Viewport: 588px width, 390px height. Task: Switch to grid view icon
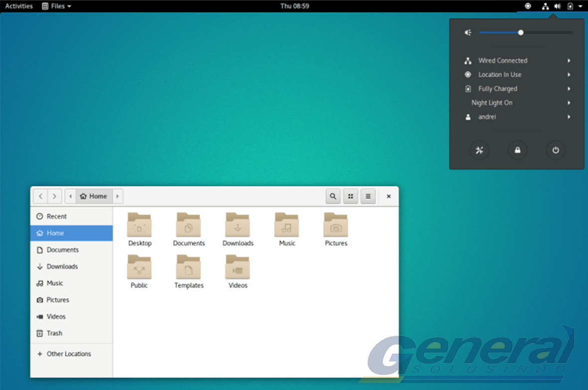coord(350,196)
